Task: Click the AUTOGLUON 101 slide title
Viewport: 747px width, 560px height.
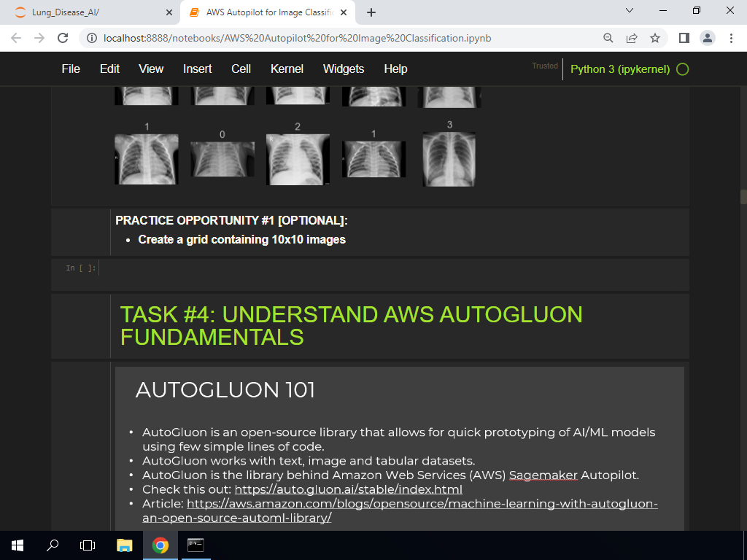Action: [225, 390]
